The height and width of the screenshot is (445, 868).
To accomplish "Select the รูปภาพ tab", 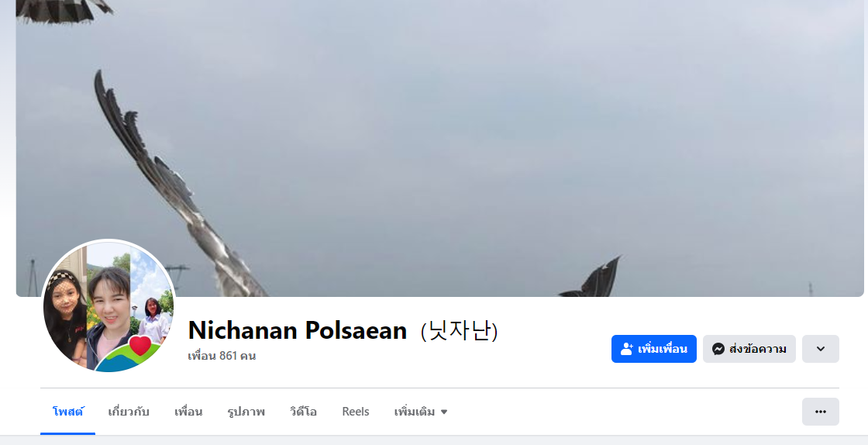I will [246, 412].
